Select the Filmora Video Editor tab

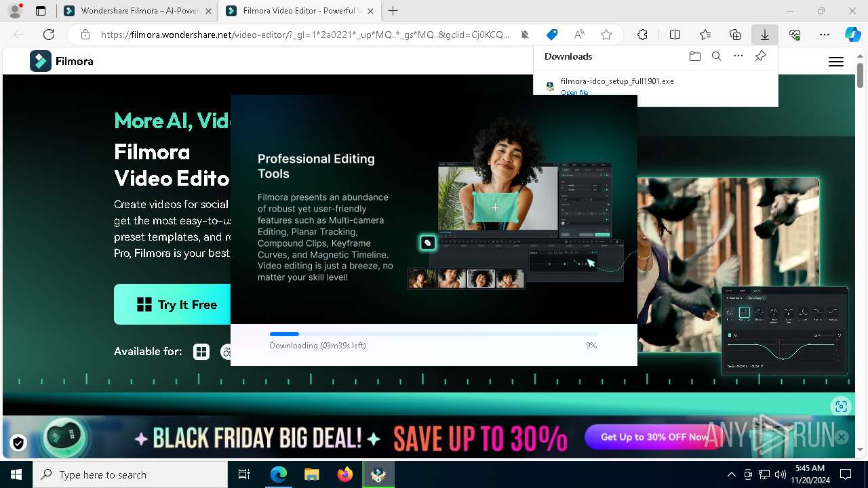[300, 11]
